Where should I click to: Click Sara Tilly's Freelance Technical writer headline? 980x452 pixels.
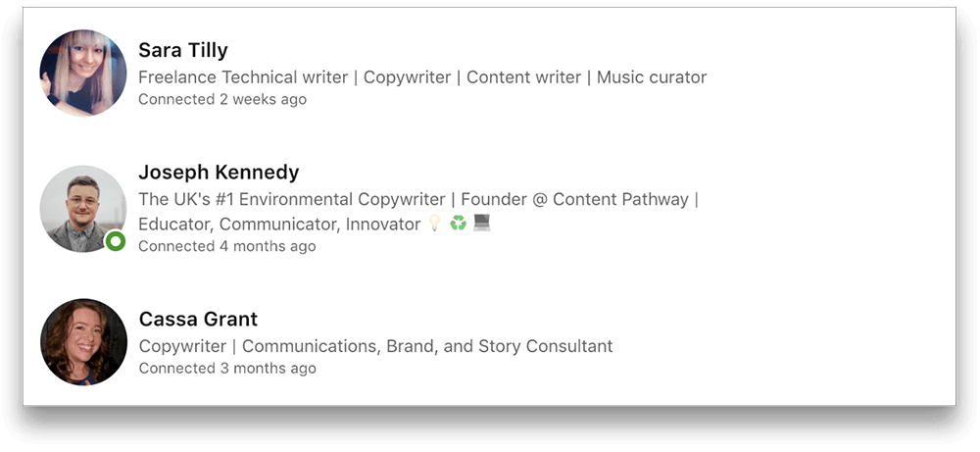pyautogui.click(x=422, y=77)
